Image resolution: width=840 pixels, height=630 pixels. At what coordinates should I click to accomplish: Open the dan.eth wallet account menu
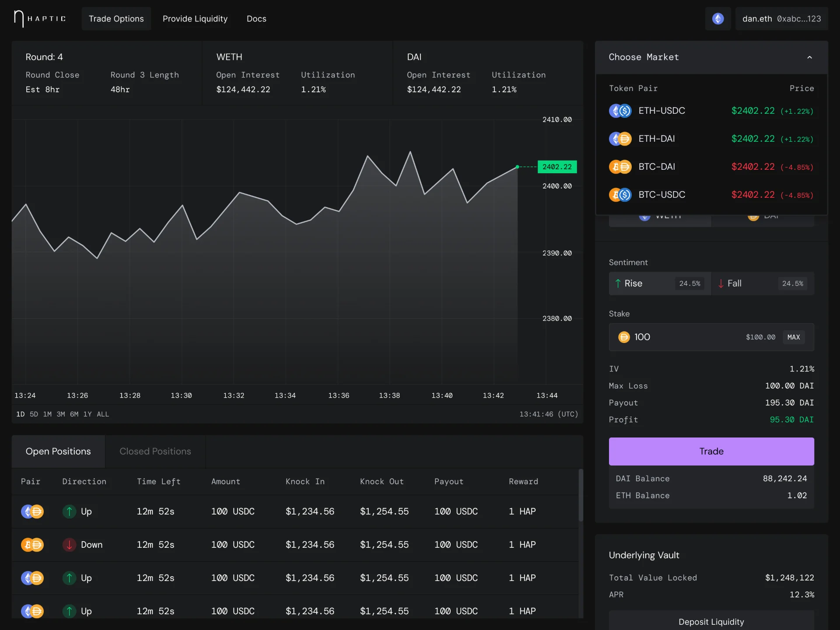pyautogui.click(x=781, y=19)
